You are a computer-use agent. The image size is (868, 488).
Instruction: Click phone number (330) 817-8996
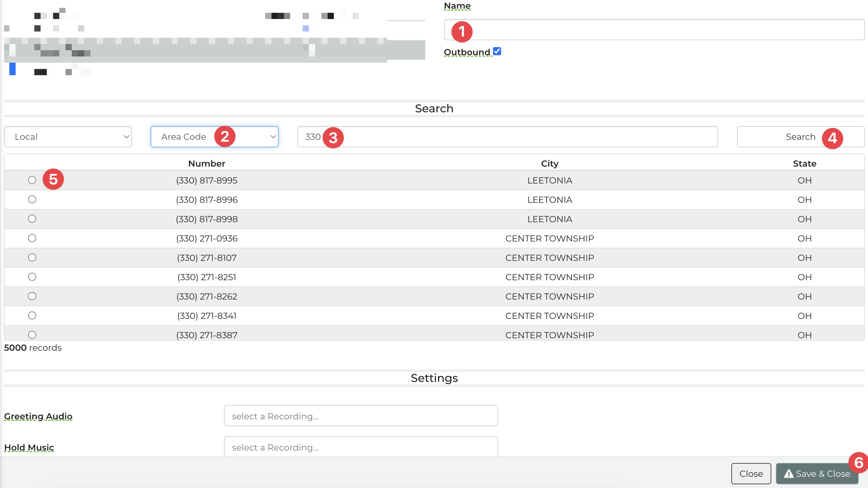coord(207,200)
